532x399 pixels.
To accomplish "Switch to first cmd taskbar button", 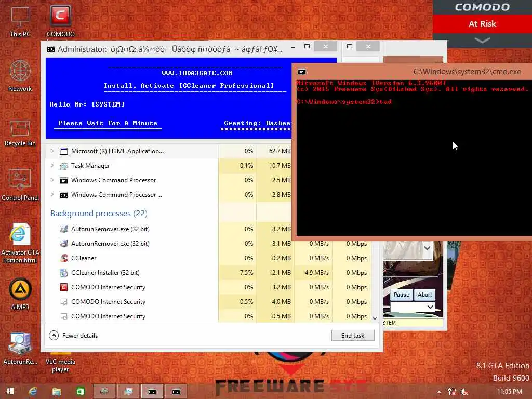I will point(152,392).
